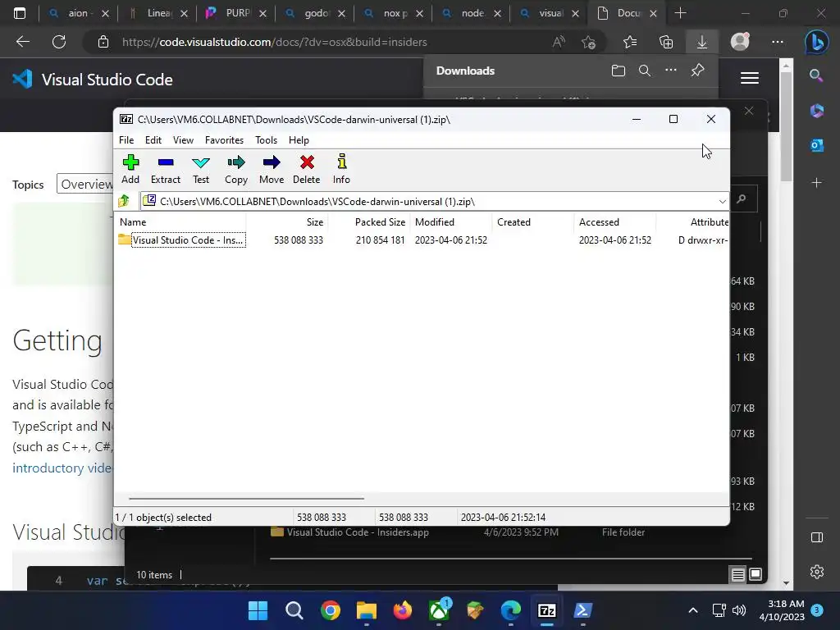
Task: Switch to the 'PURP' browser tab
Action: pyautogui.click(x=237, y=13)
